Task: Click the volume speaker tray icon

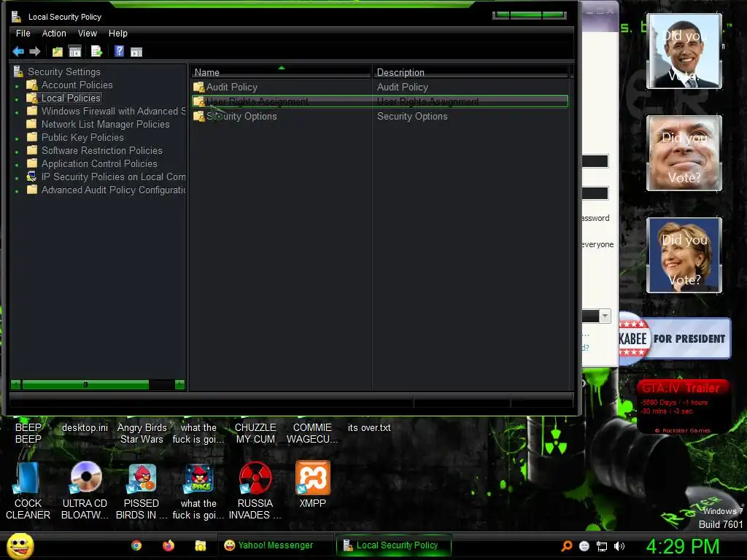Action: [x=619, y=546]
